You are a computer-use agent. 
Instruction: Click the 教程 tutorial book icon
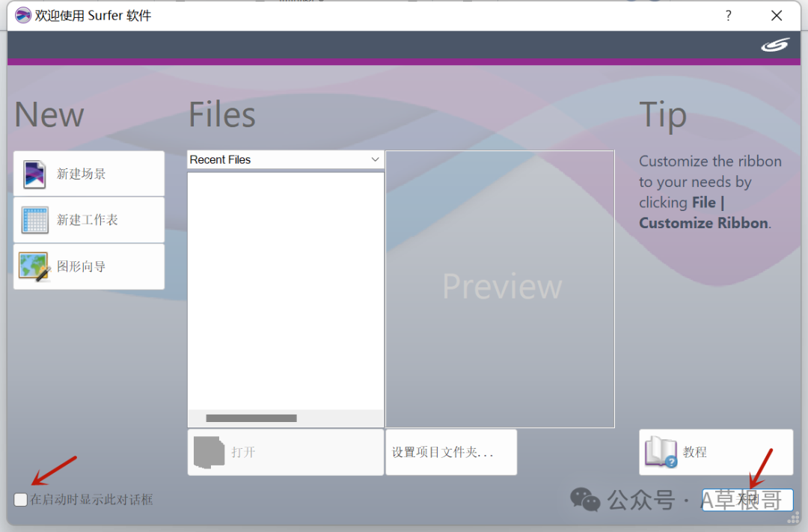point(661,452)
